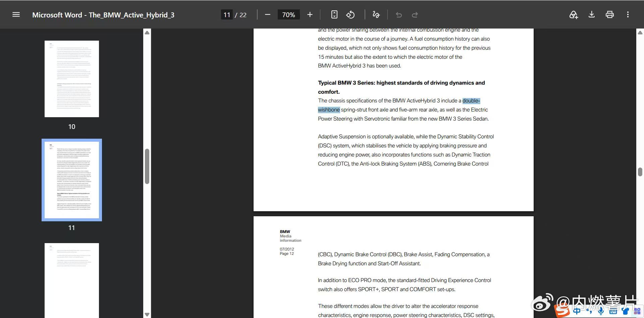Image resolution: width=644 pixels, height=318 pixels.
Task: Select the page 10 thumbnail
Action: [72, 79]
